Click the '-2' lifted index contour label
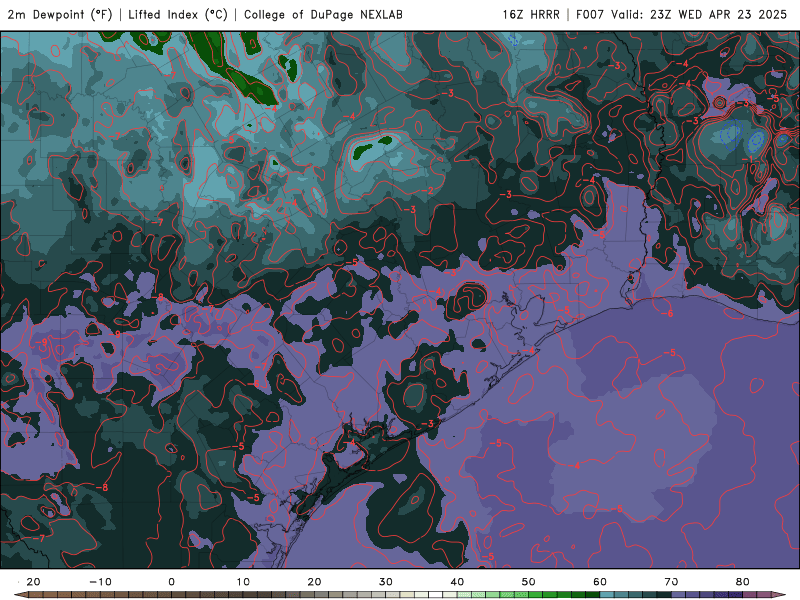Image resolution: width=800 pixels, height=600 pixels. point(427,191)
